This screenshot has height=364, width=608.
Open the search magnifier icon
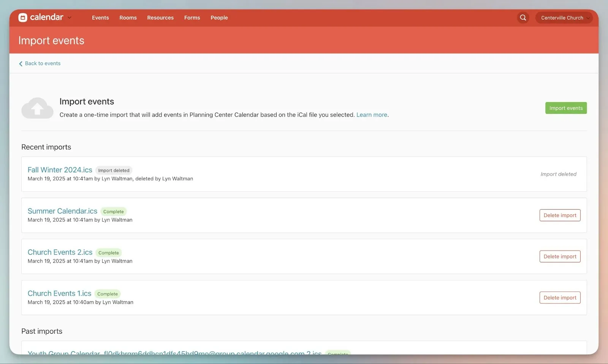[523, 17]
